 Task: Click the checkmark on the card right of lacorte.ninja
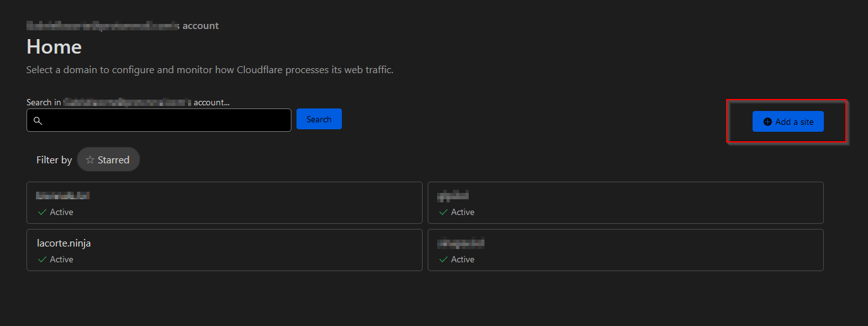pyautogui.click(x=443, y=260)
